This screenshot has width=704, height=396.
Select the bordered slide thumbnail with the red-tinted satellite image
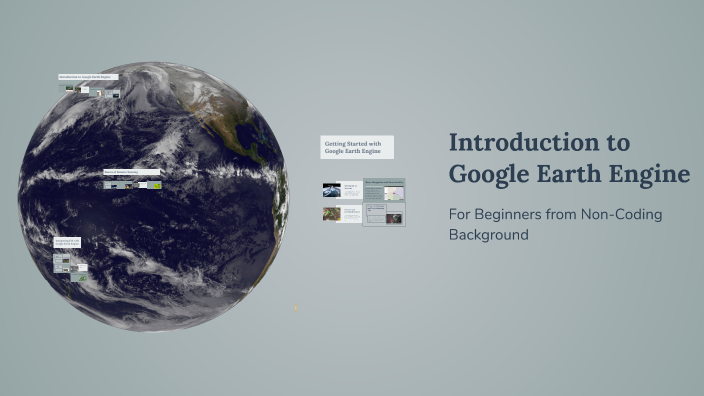click(x=384, y=214)
